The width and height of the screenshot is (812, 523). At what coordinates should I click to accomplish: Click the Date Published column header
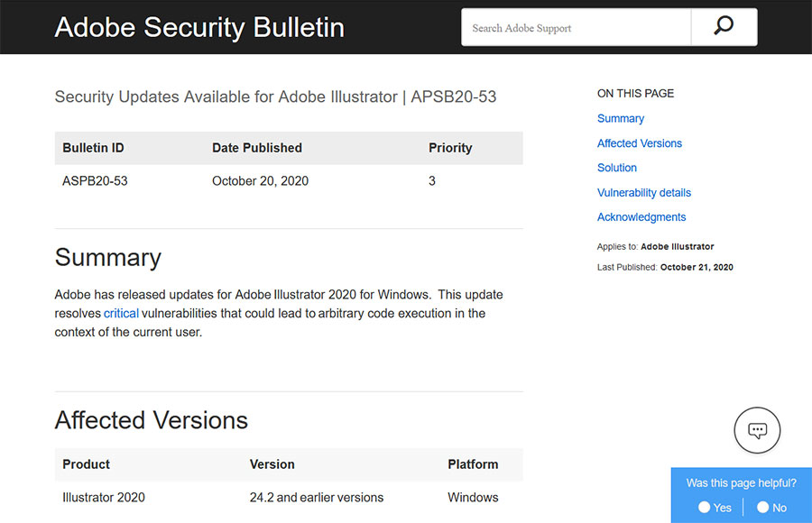click(257, 148)
